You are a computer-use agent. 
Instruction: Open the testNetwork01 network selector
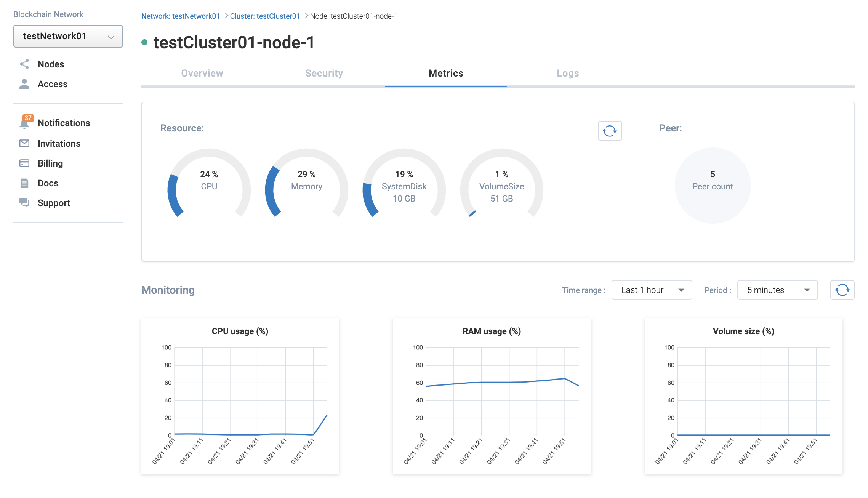pyautogui.click(x=68, y=36)
